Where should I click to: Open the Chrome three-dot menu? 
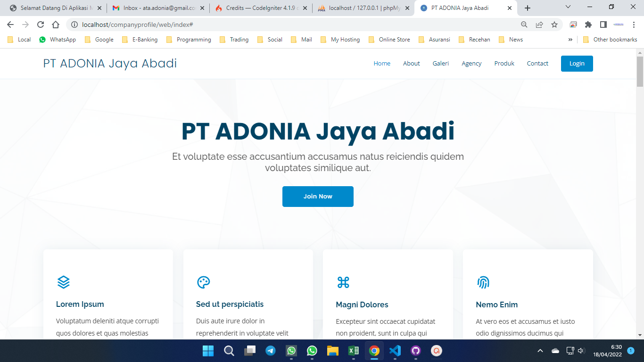634,25
